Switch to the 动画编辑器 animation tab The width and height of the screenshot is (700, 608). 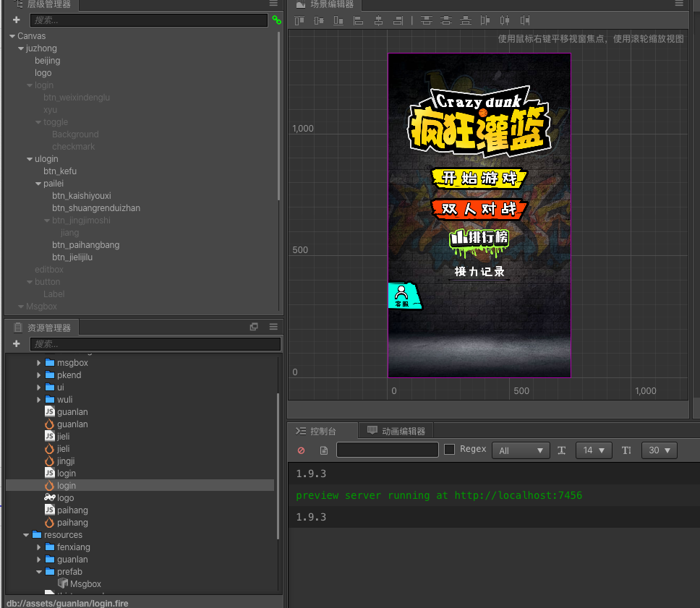(396, 431)
